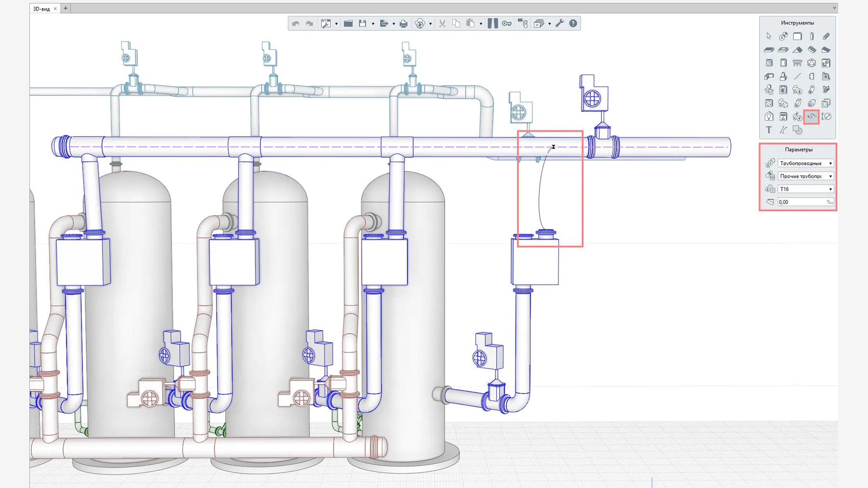The image size is (868, 488).
Task: Select the toilet plumbing fixture tool
Action: click(x=768, y=90)
